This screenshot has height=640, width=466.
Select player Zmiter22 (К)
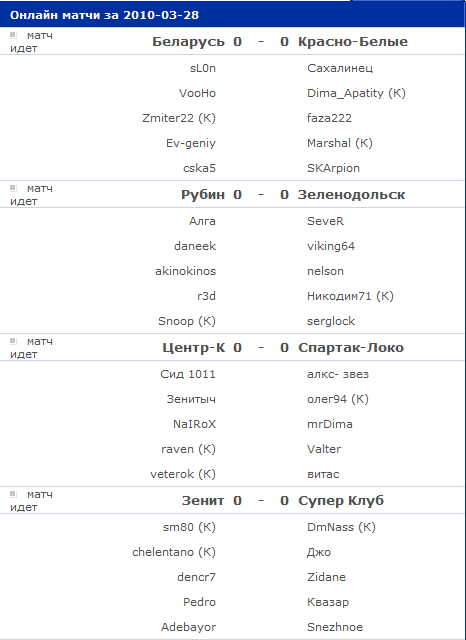point(179,118)
